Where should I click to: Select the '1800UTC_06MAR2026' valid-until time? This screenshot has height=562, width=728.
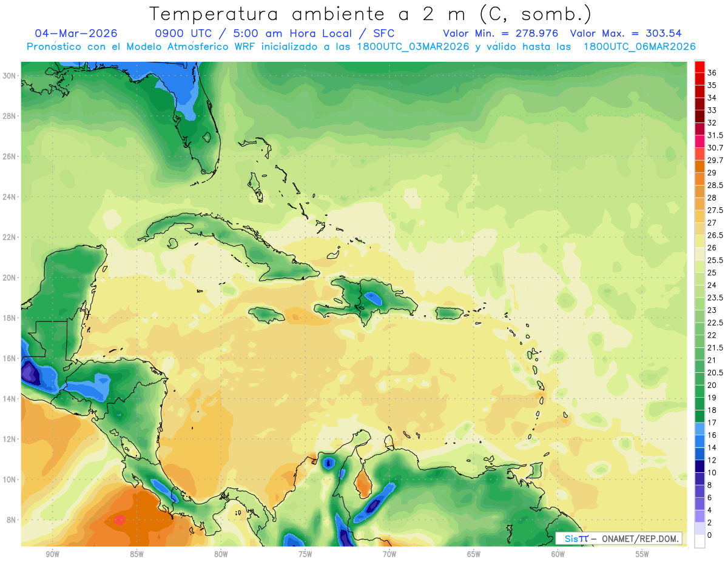tap(639, 47)
